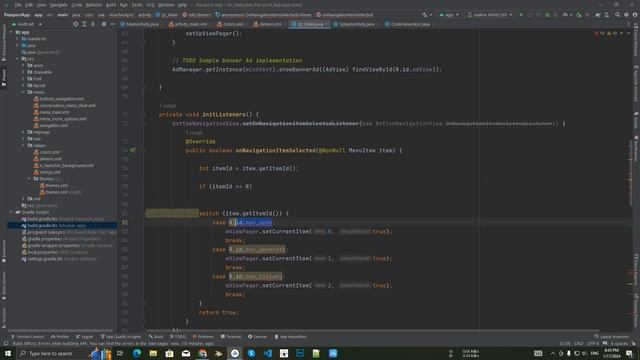Open the Navigate menu

58,5
